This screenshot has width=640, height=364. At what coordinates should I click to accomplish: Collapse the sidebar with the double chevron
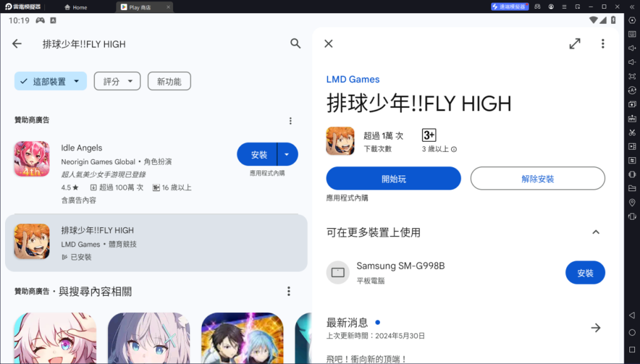click(x=632, y=6)
